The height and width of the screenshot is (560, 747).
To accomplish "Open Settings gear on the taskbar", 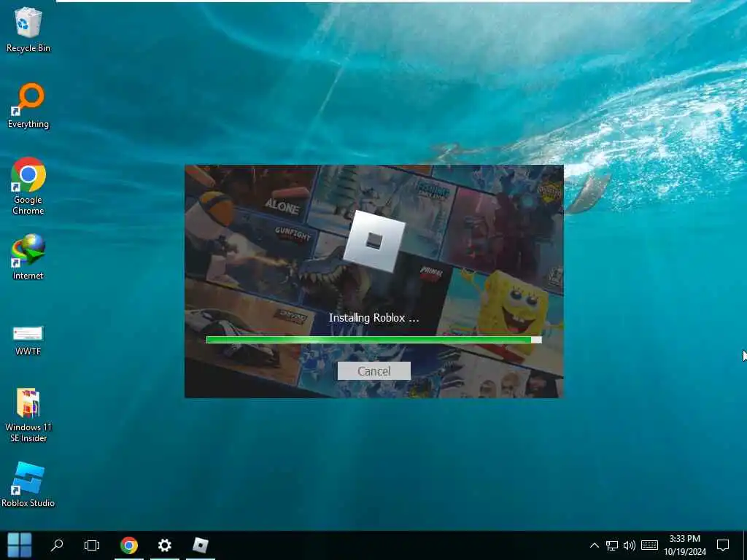I will click(164, 545).
